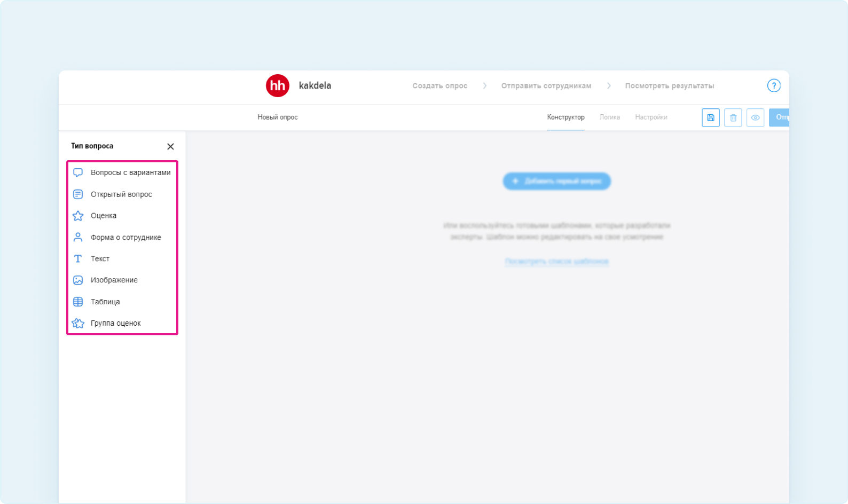Choose 'Форма о сотруднике' label

click(126, 237)
